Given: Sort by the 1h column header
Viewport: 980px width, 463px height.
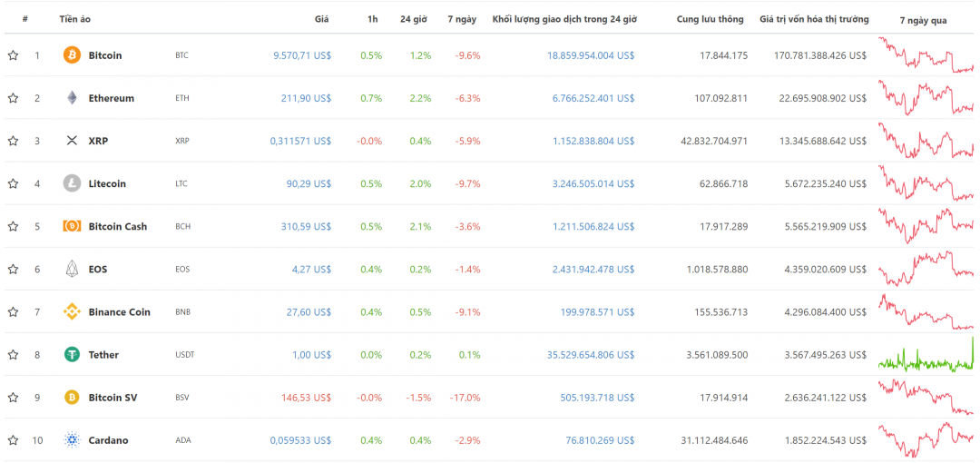Looking at the screenshot, I should click(x=373, y=19).
